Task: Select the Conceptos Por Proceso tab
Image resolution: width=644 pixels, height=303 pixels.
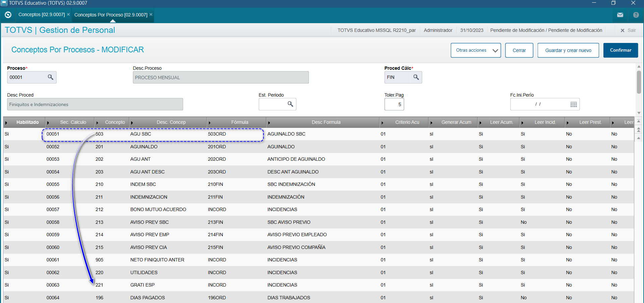Action: pyautogui.click(x=111, y=15)
